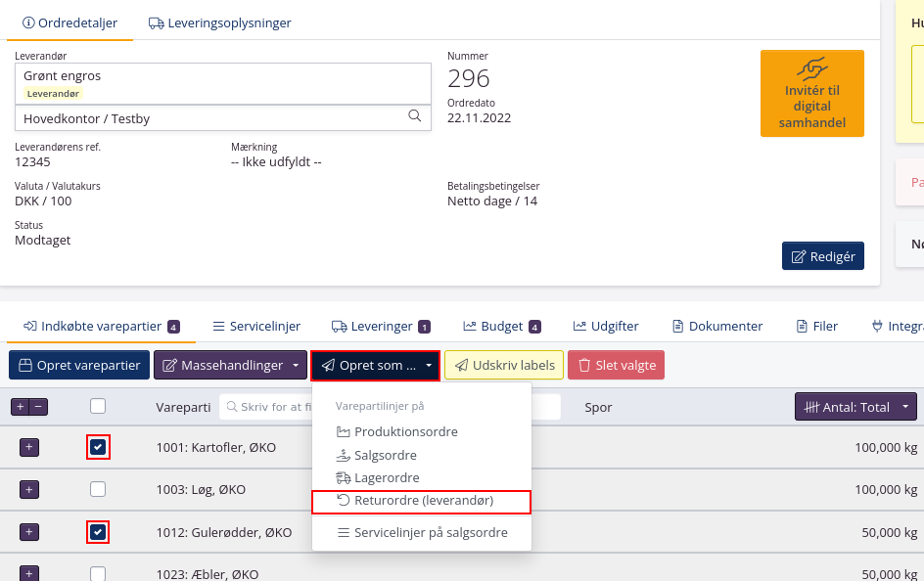Click the search magnifier in Hovedkontor field
The height and width of the screenshot is (581, 924).
click(x=415, y=116)
